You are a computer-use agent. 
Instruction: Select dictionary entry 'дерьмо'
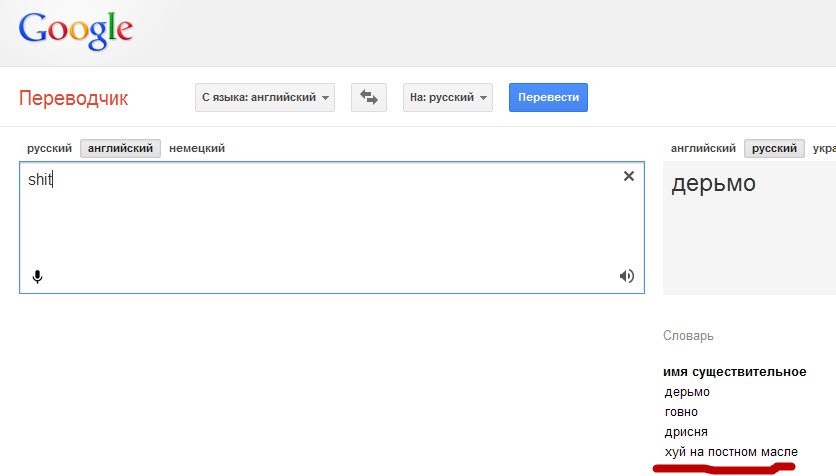coord(687,392)
